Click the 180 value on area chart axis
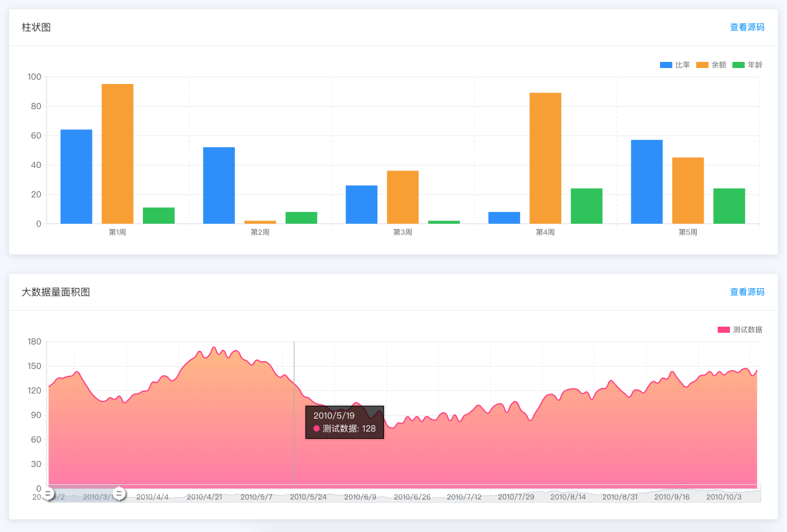This screenshot has width=787, height=532. pos(34,341)
